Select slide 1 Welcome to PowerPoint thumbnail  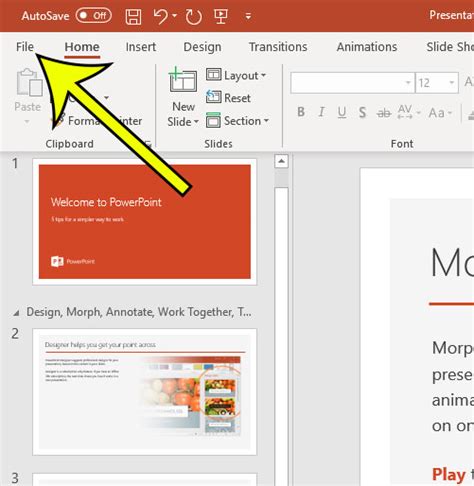pyautogui.click(x=145, y=222)
